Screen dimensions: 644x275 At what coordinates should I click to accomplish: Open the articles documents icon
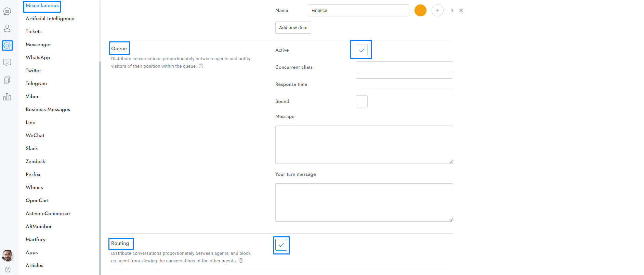7,80
